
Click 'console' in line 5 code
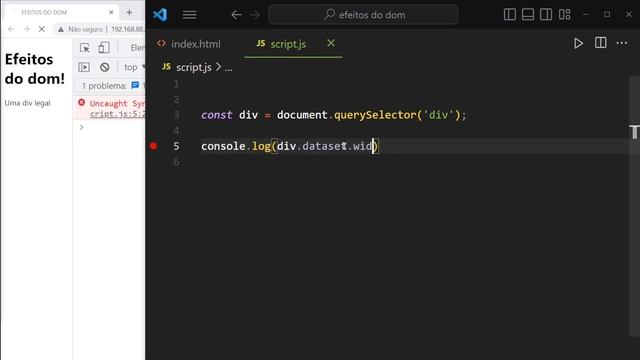pos(223,146)
